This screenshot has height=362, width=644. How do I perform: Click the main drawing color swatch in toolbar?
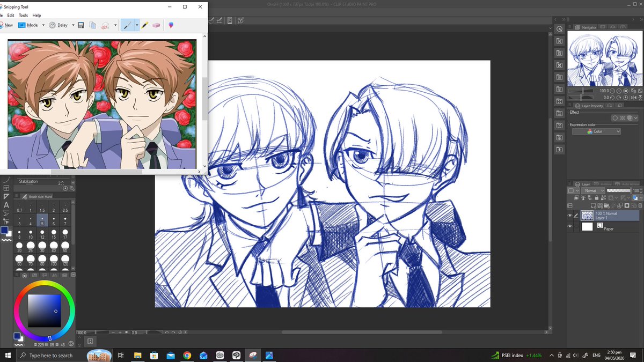point(4,230)
